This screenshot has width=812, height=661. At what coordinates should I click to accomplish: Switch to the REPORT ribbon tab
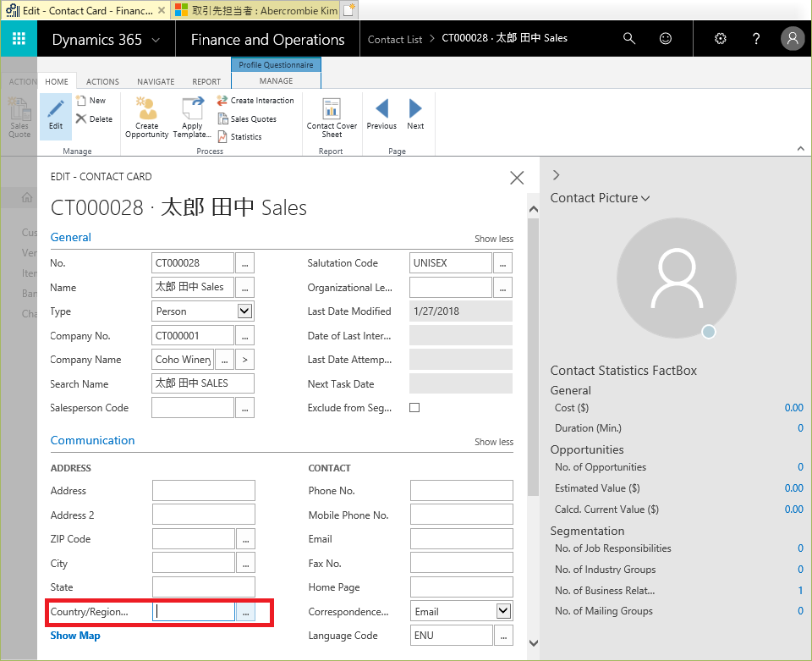coord(206,81)
